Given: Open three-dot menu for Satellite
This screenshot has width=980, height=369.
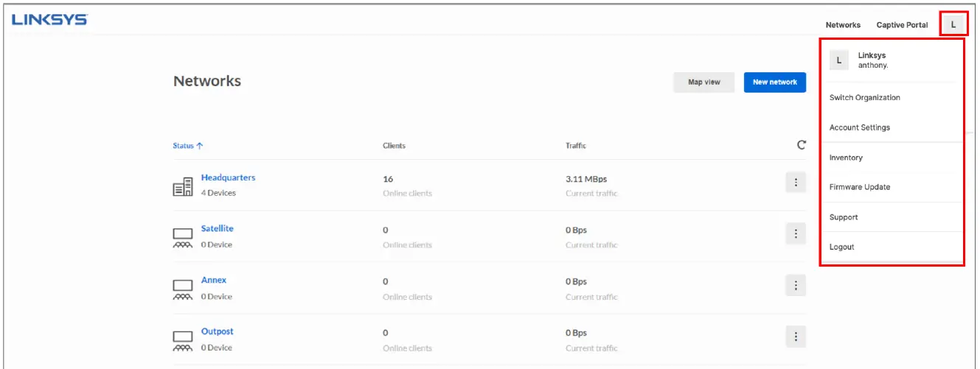Looking at the screenshot, I should [796, 234].
